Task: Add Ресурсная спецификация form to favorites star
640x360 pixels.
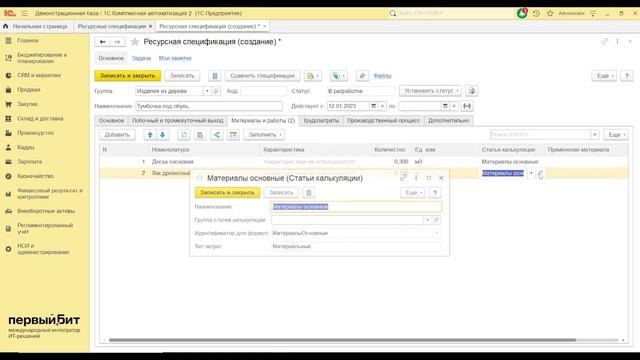Action: click(x=135, y=42)
